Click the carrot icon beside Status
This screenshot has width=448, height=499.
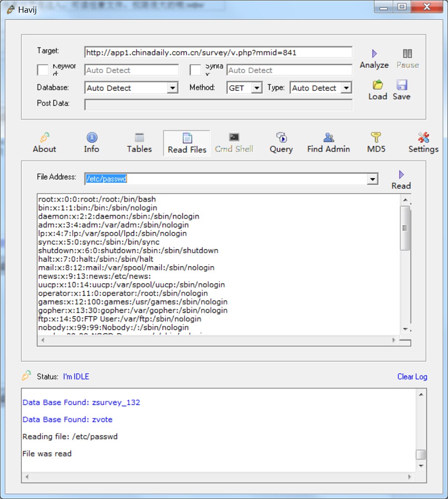click(26, 375)
